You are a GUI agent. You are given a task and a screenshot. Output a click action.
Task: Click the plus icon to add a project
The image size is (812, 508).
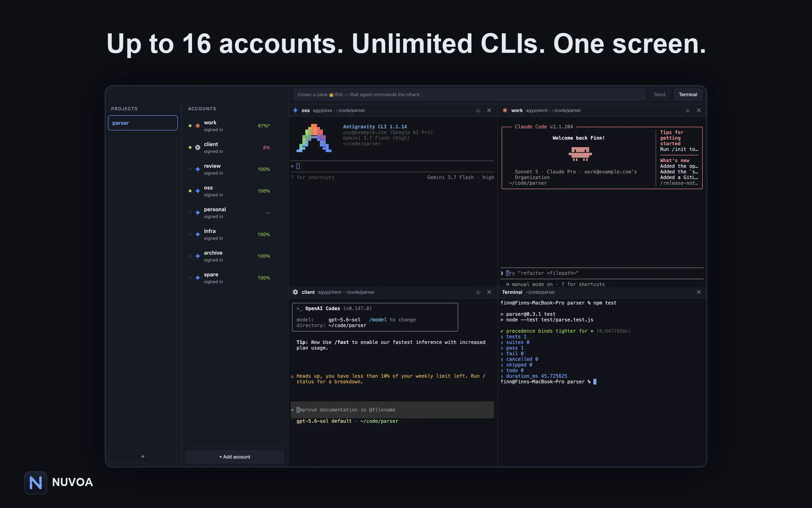click(x=143, y=456)
